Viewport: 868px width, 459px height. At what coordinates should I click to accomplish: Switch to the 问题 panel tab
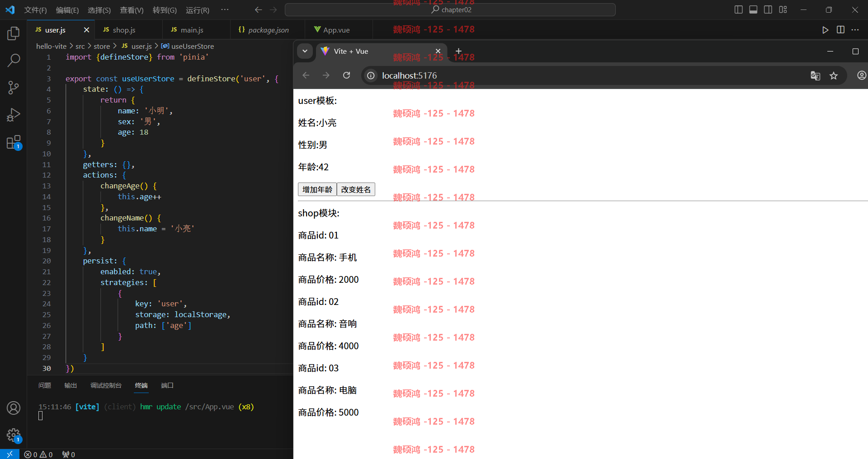tap(45, 385)
